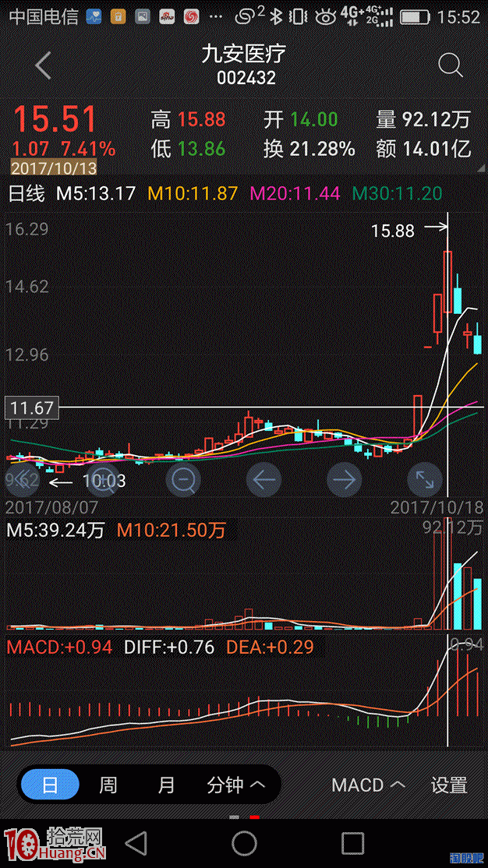Viewport: 488px width, 868px height.
Task: Jump chart back with double-arrow icon
Action: [22, 479]
